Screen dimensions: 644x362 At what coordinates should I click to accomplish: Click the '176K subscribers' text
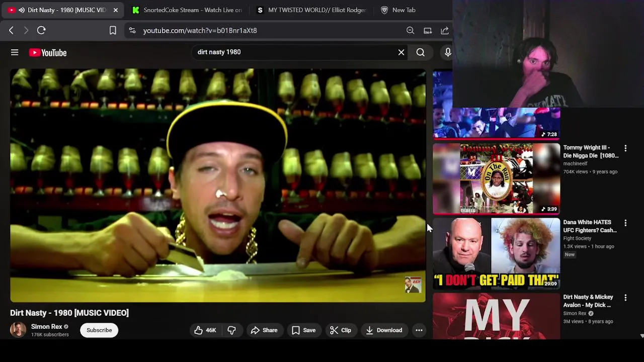(x=50, y=335)
